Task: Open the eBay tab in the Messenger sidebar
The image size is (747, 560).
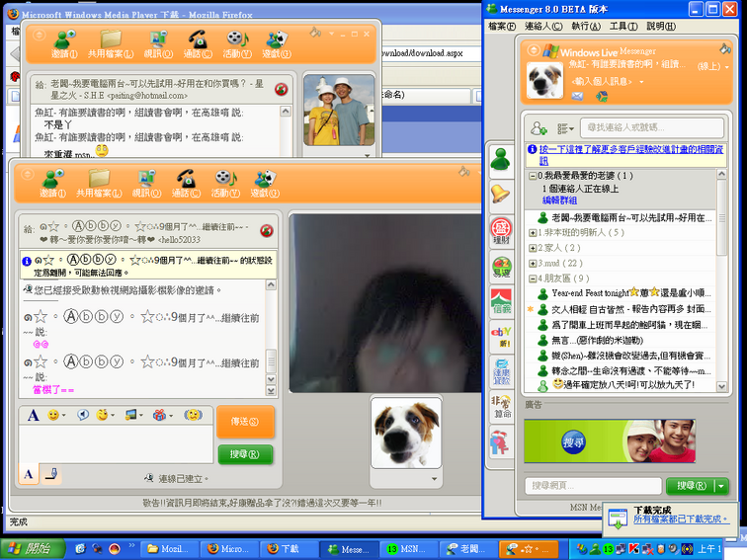Action: pyautogui.click(x=501, y=334)
